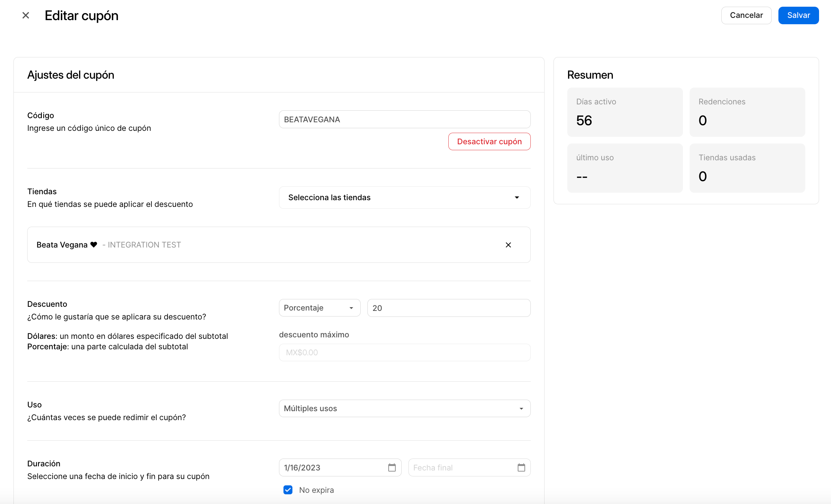This screenshot has width=831, height=504.
Task: Click the Fecha final input field
Action: (x=459, y=467)
